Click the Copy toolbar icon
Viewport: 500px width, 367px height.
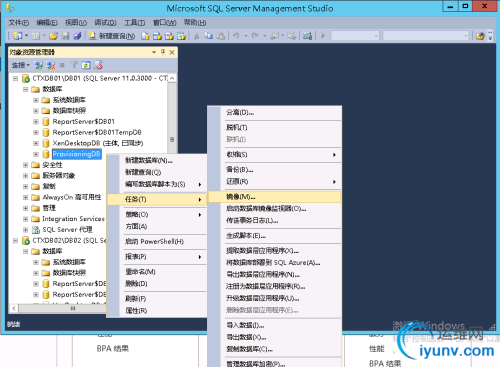pyautogui.click(x=209, y=36)
